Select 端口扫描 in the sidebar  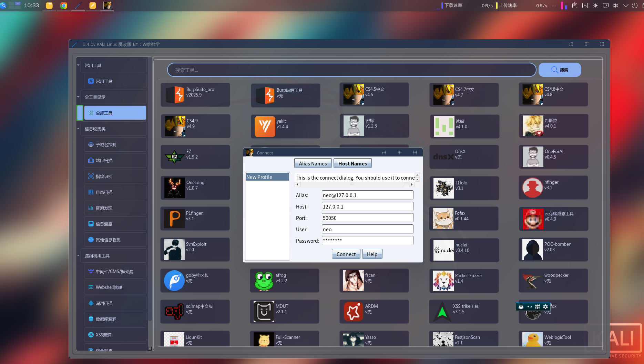(115, 160)
